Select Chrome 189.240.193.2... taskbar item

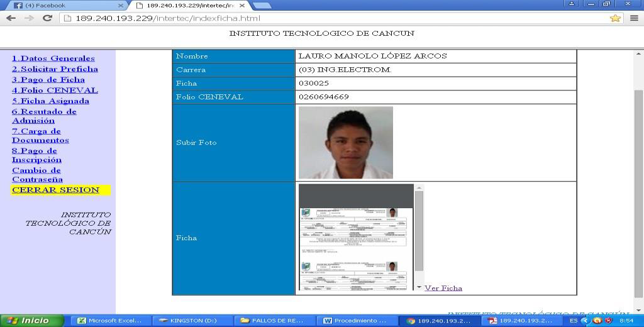point(440,321)
